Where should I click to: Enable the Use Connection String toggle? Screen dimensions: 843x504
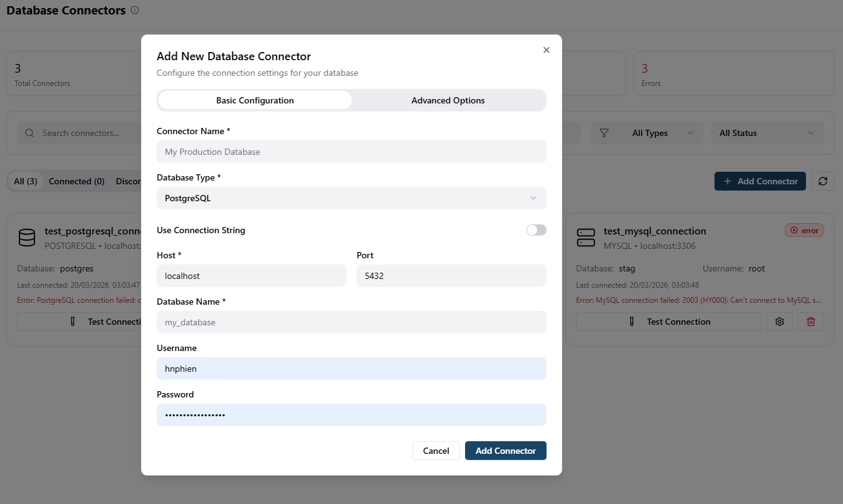click(x=536, y=230)
